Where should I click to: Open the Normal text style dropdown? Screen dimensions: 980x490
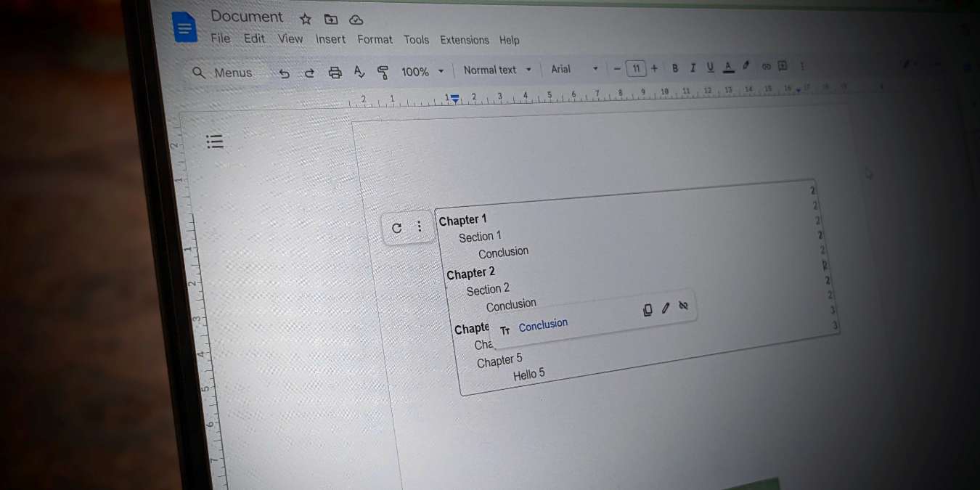497,70
